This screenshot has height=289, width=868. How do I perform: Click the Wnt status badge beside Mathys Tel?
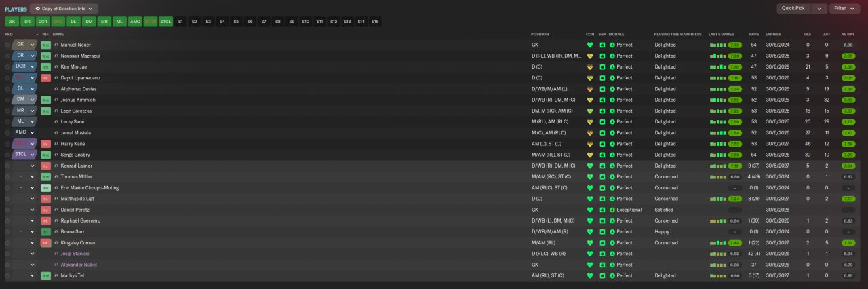click(x=45, y=275)
